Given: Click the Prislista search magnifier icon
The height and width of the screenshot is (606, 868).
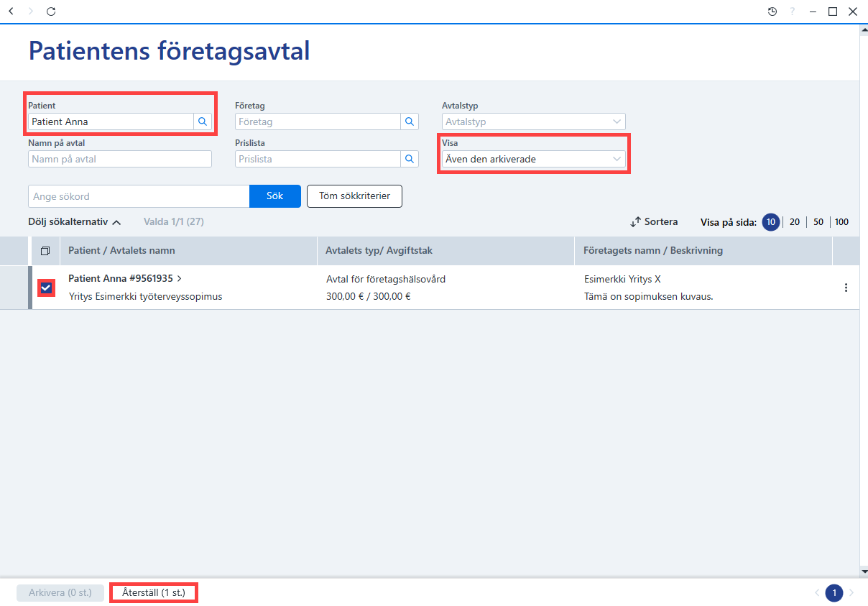Looking at the screenshot, I should 410,159.
